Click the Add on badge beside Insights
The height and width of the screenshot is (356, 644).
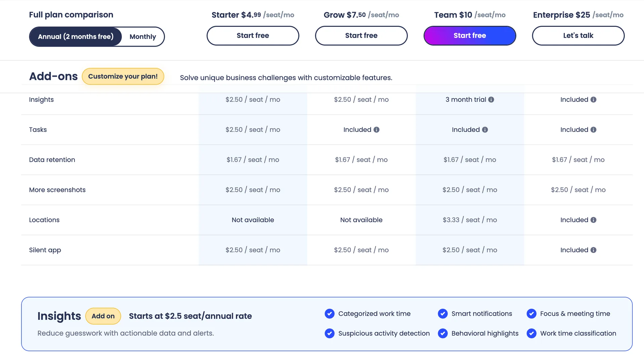(103, 316)
